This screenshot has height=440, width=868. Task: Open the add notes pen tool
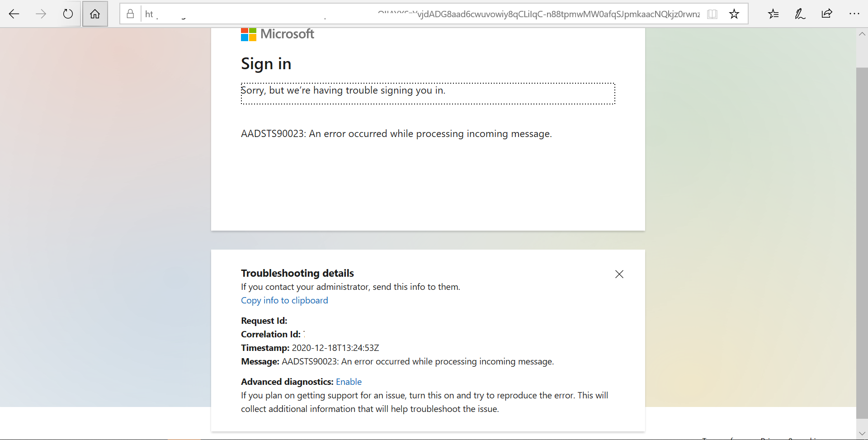pyautogui.click(x=800, y=14)
